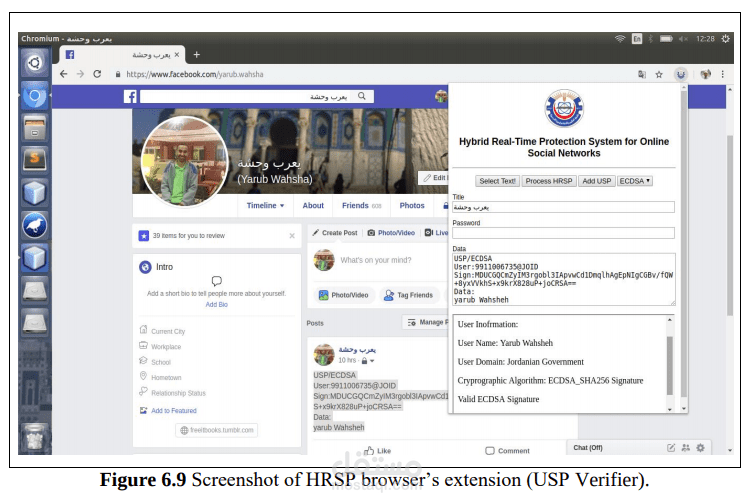Viewport: 754px width, 503px height.
Task: Open the system gear menu in top panel
Action: pos(725,39)
